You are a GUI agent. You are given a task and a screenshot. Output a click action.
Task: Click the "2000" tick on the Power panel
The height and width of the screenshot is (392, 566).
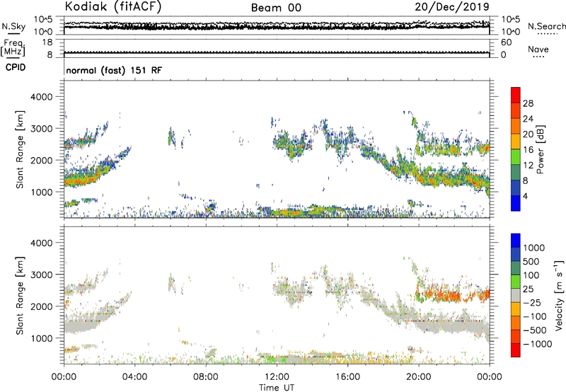(41, 160)
